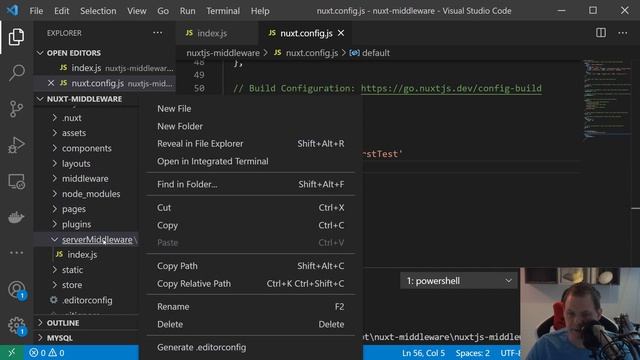Close nuxt.config.js in Open Editors list
640x360 pixels.
pyautogui.click(x=51, y=83)
